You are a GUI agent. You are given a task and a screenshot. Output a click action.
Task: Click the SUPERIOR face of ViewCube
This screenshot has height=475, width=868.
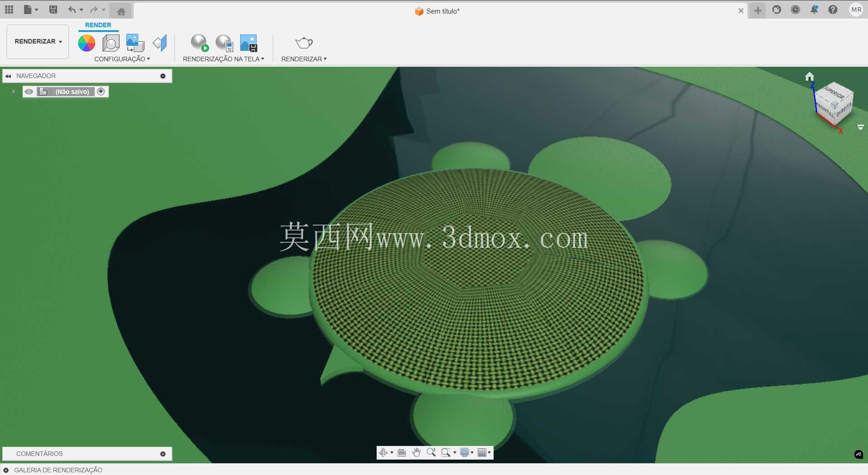tap(834, 92)
